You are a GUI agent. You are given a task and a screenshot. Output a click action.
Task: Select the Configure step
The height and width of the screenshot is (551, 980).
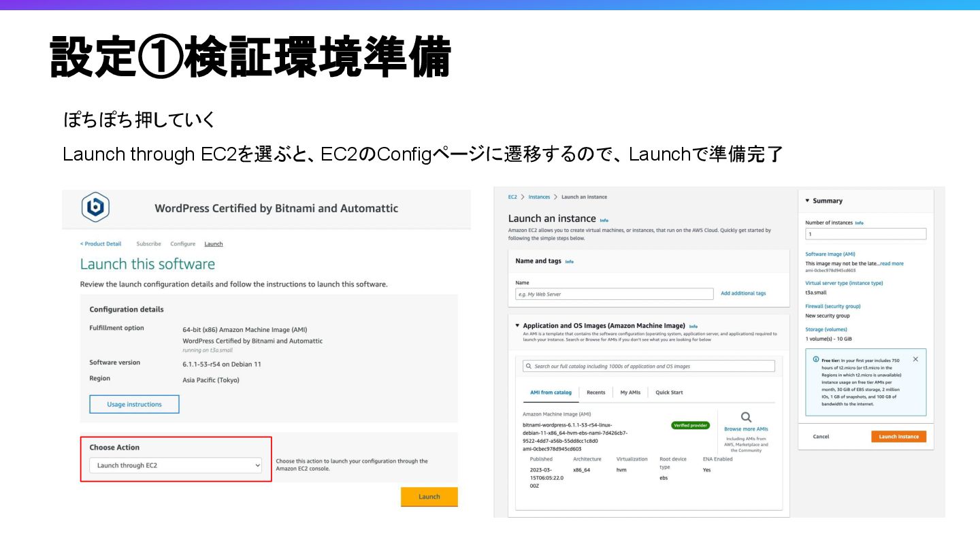(182, 244)
